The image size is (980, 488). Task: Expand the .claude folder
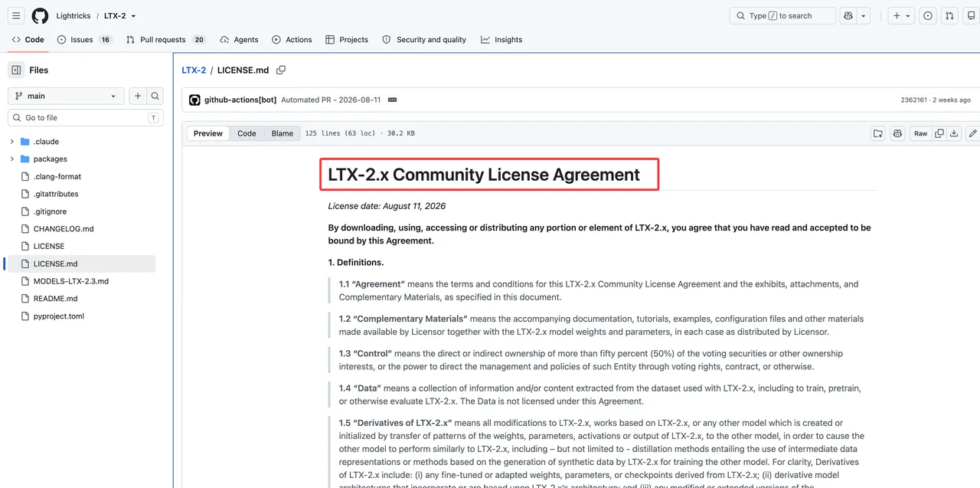pos(11,142)
